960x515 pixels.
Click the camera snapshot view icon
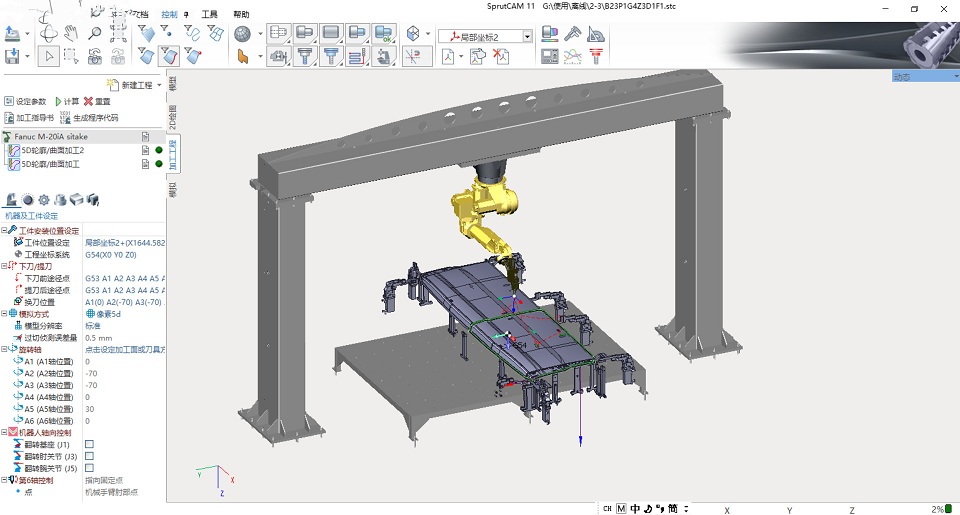(x=95, y=57)
